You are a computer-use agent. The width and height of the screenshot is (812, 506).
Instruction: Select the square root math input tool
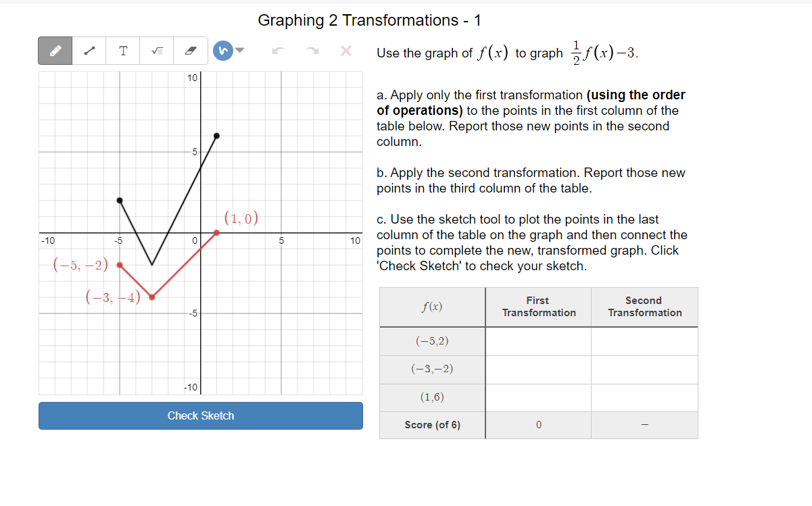[x=155, y=51]
